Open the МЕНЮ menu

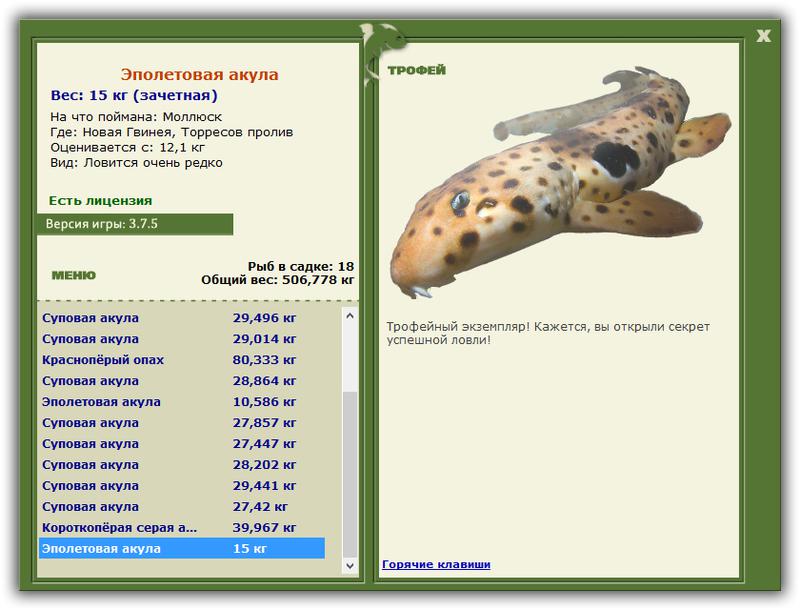(x=73, y=275)
